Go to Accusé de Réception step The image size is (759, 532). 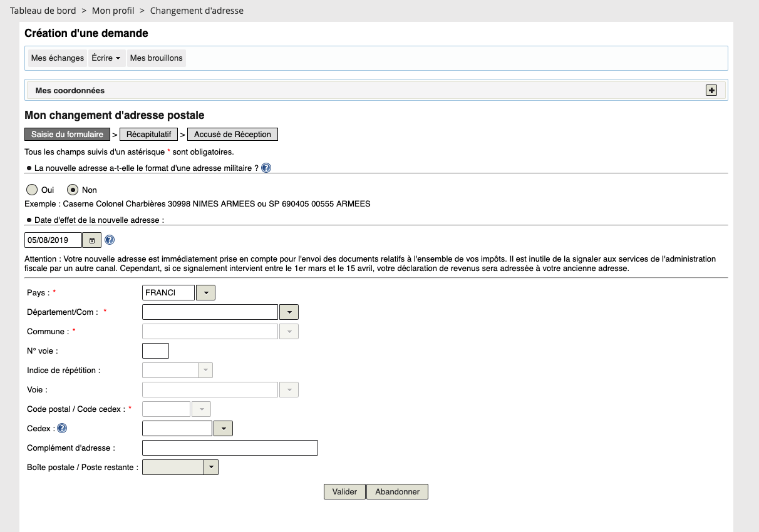233,135
